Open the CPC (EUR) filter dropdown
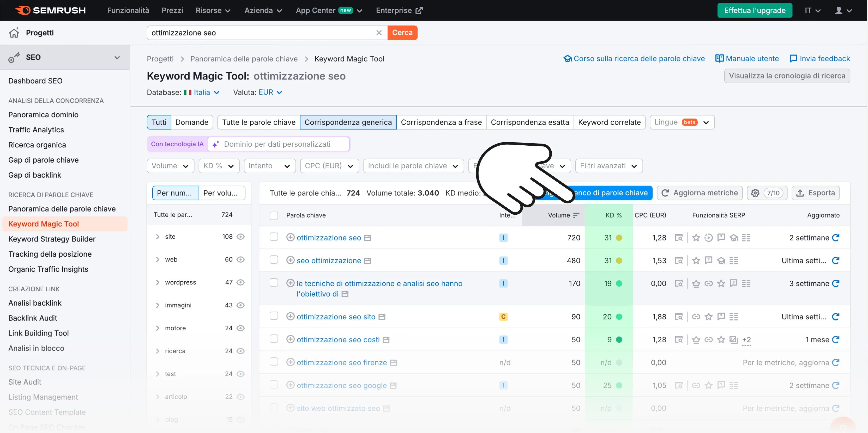 pos(329,166)
